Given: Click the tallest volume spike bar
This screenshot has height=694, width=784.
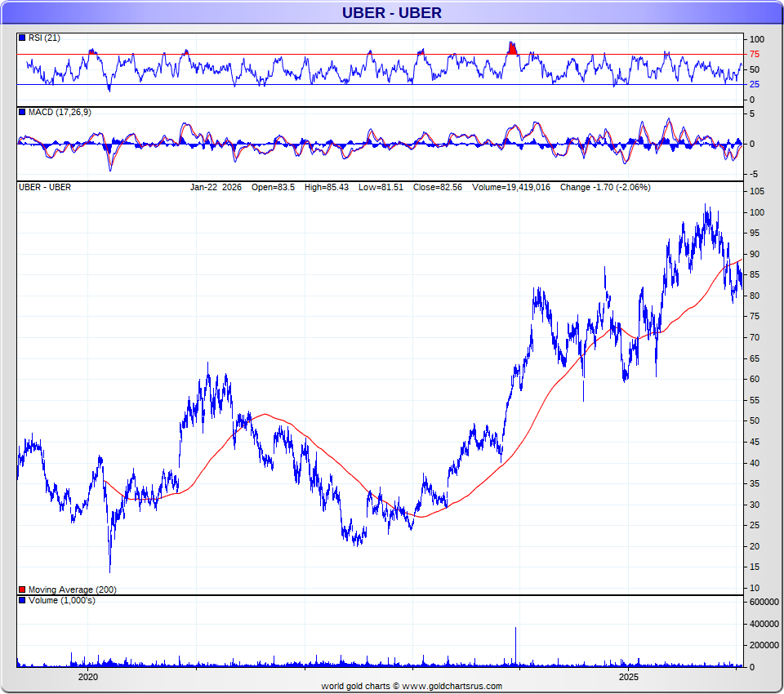Looking at the screenshot, I should point(515,645).
